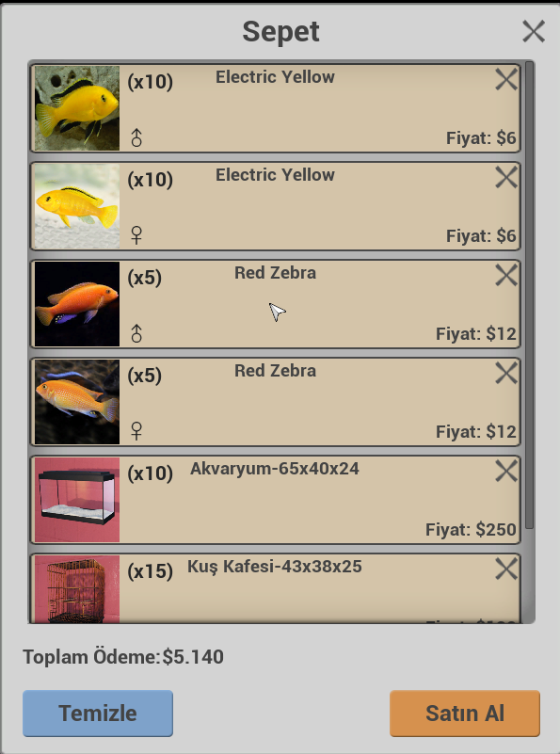Select the bird cage product thumbnail
The image size is (560, 754).
(x=77, y=589)
